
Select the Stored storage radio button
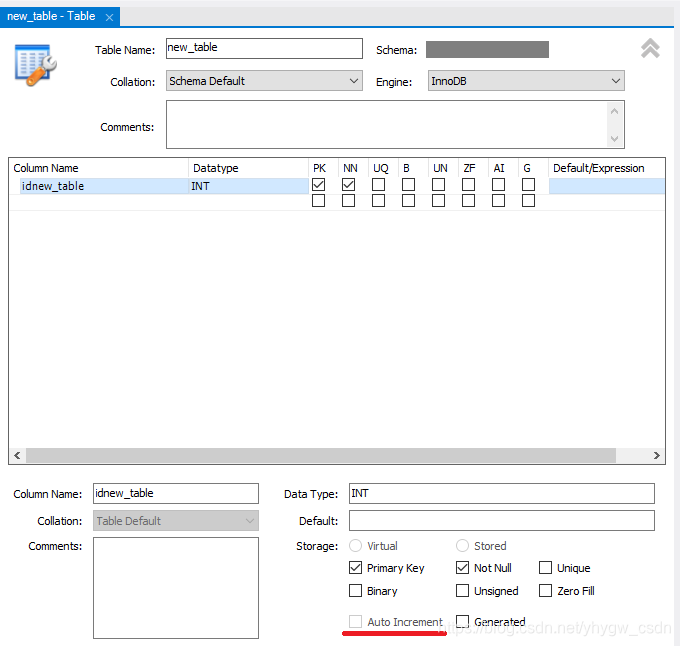click(462, 545)
